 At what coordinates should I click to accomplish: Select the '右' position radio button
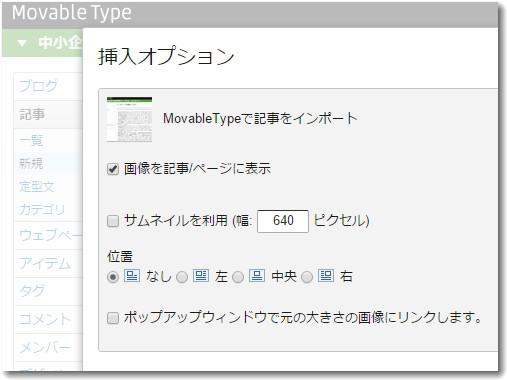pyautogui.click(x=307, y=277)
